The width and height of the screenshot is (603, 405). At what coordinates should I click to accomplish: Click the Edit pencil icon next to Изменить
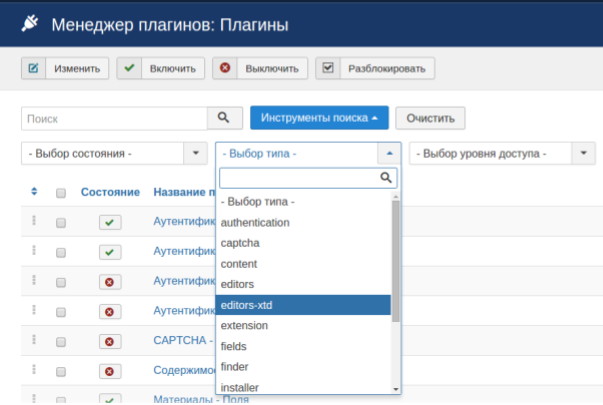[x=33, y=68]
